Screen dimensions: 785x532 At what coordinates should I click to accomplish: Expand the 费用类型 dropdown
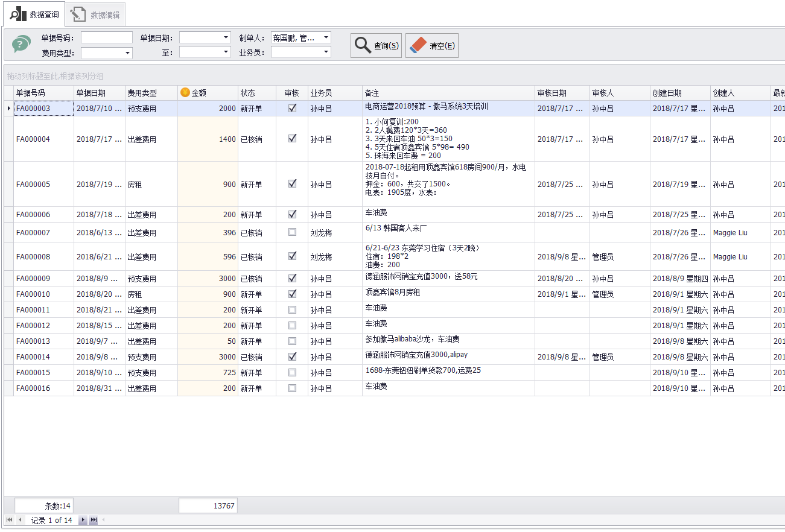coord(128,53)
